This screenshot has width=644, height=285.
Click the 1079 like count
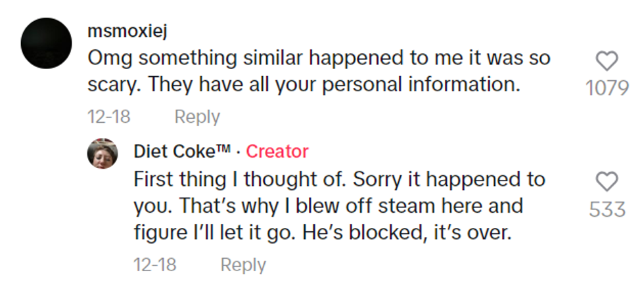pos(607,88)
